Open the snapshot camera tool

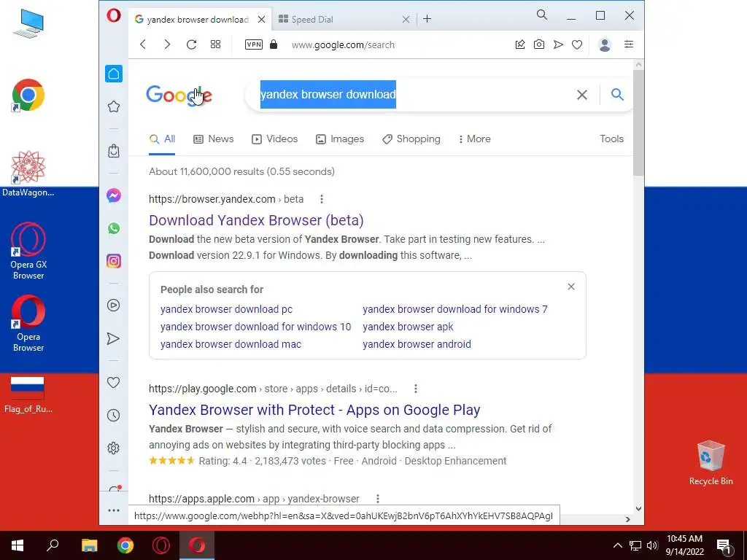539,44
